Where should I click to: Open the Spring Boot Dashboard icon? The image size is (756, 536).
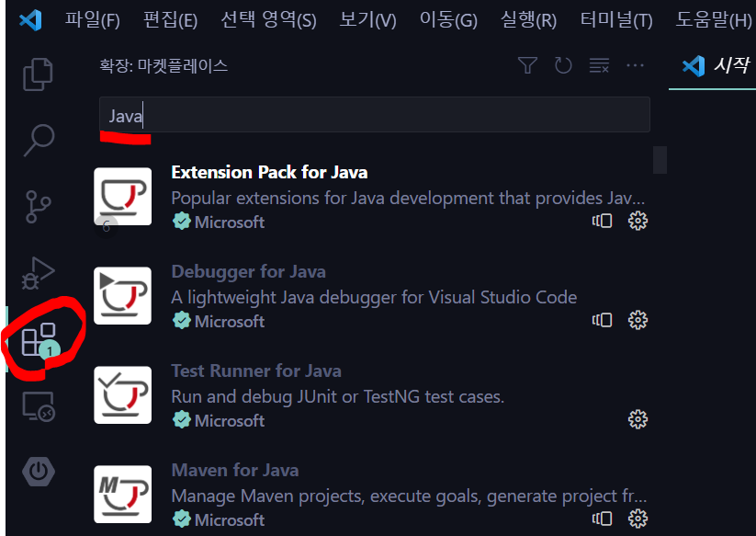[x=38, y=472]
